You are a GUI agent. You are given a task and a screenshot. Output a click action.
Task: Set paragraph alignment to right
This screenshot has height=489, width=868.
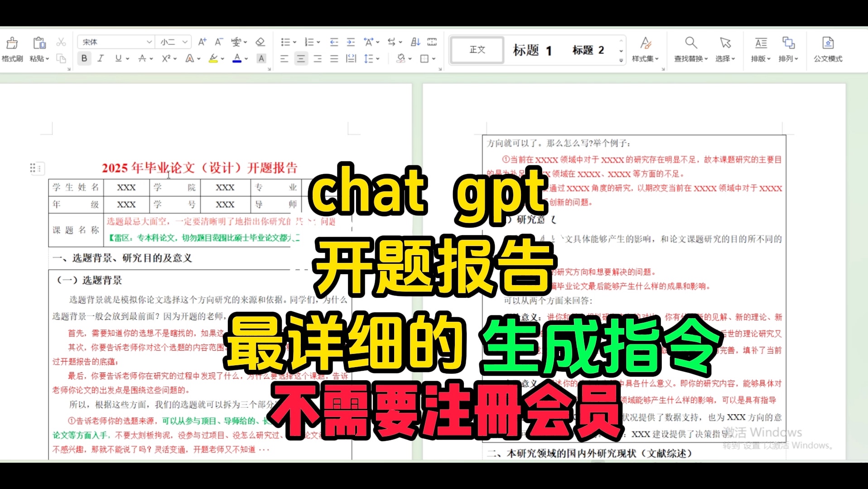[318, 58]
